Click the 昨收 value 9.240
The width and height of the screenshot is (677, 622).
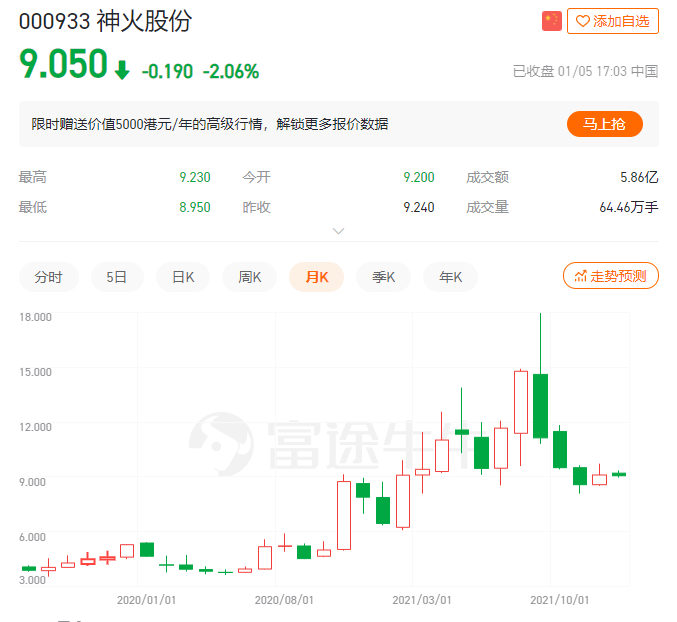(419, 207)
